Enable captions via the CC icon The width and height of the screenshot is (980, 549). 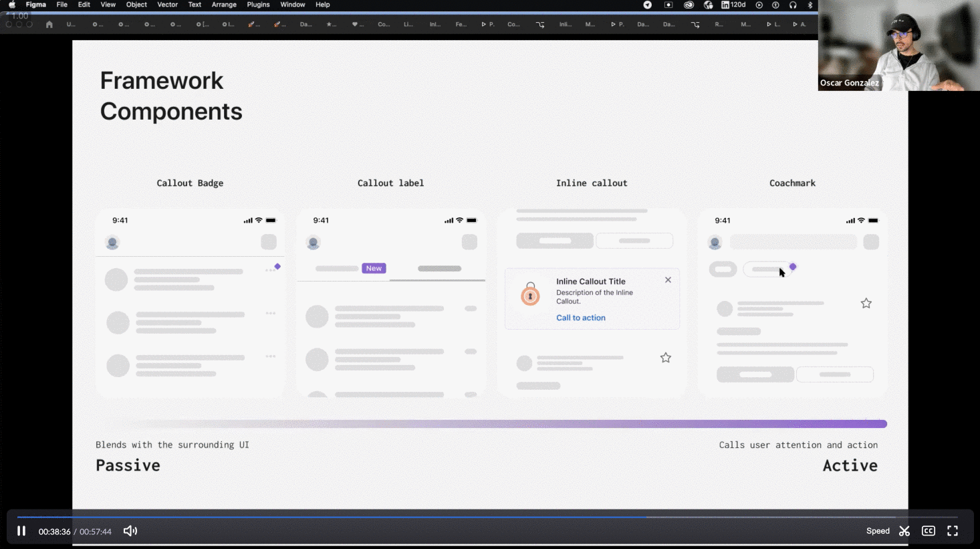click(929, 530)
